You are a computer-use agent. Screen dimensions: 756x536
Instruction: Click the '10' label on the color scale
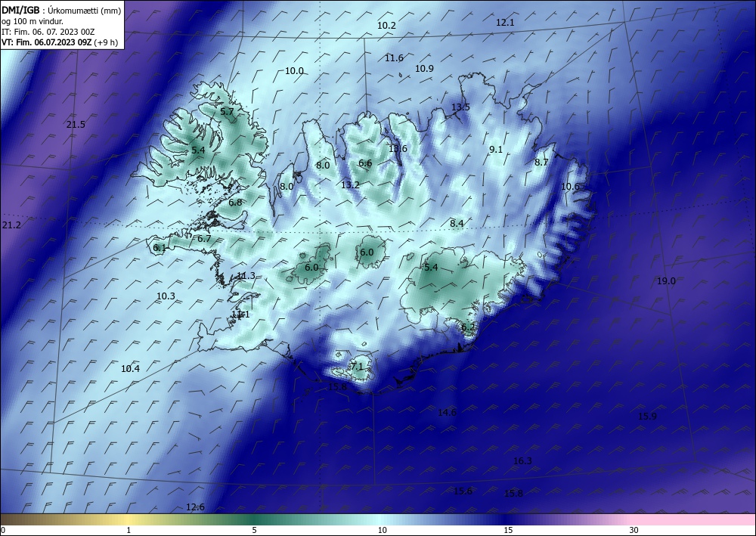383,530
